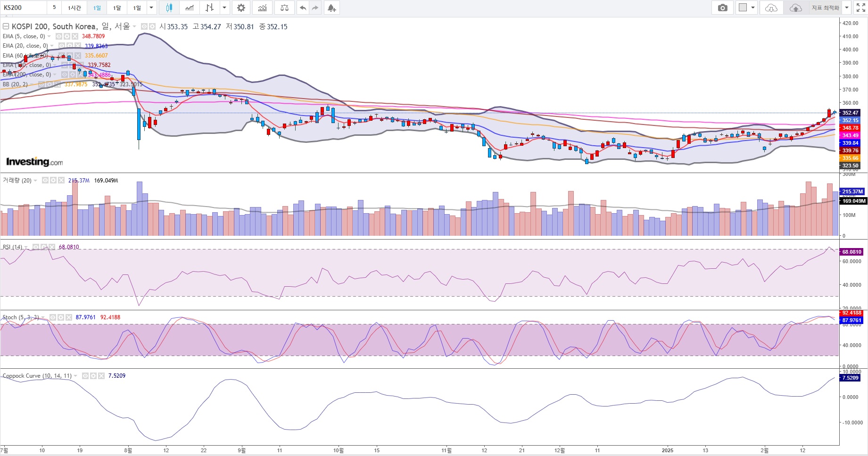This screenshot has height=456, width=868.
Task: Select the 1시간 interval tab
Action: coord(74,8)
